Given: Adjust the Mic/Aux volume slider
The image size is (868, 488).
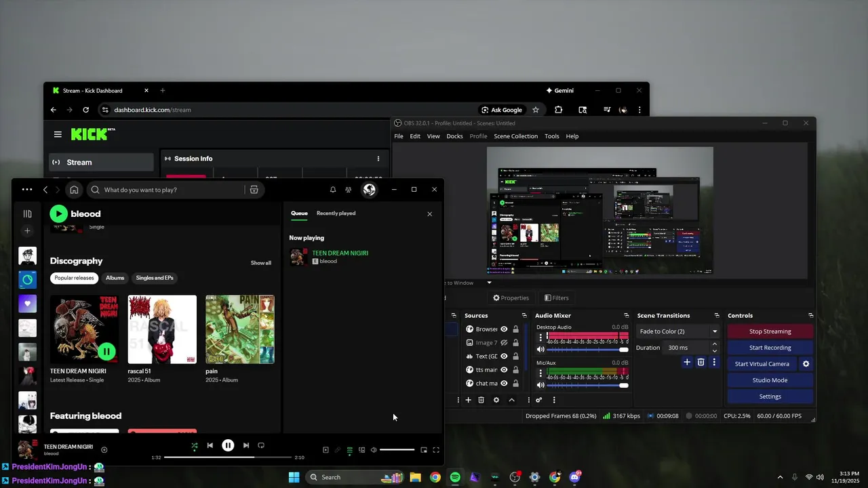Looking at the screenshot, I should 587,386.
